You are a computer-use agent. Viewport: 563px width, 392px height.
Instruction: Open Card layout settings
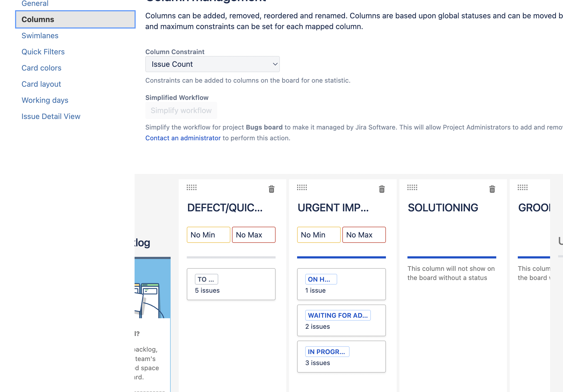(41, 84)
